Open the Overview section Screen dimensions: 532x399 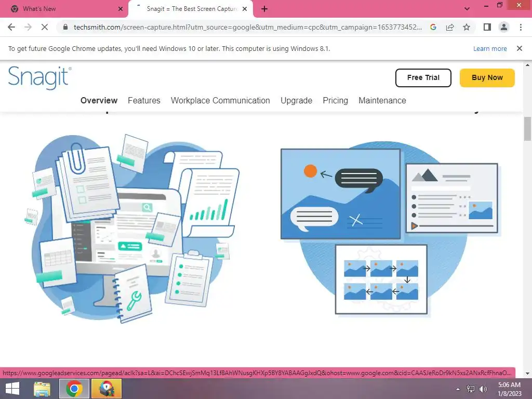point(99,100)
